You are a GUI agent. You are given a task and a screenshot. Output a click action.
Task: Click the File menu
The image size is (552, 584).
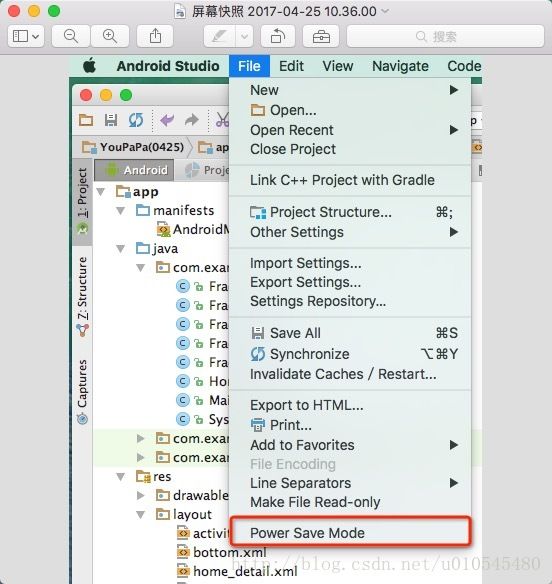pyautogui.click(x=249, y=66)
